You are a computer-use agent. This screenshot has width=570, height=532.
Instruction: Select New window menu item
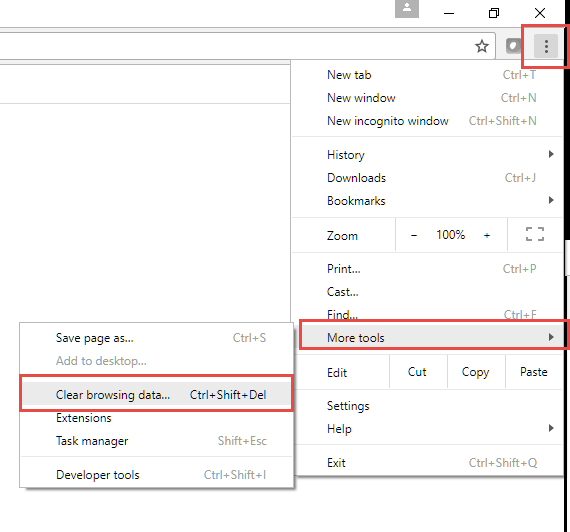(428, 98)
